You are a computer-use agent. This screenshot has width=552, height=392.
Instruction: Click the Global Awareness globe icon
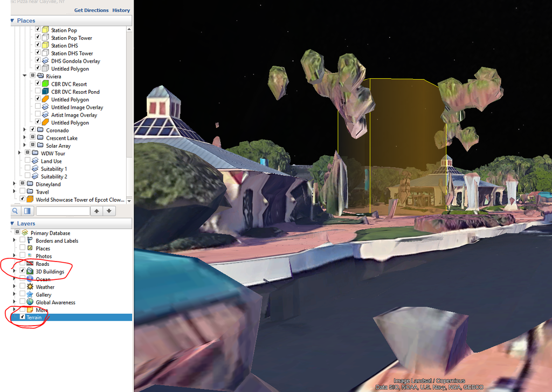pyautogui.click(x=30, y=302)
